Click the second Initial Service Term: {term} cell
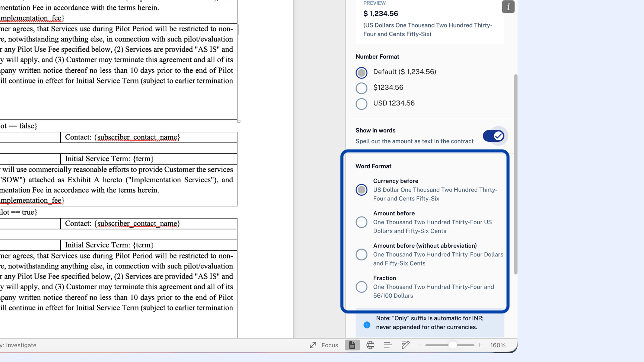Viewport: 644px width, 362px height. (149, 245)
